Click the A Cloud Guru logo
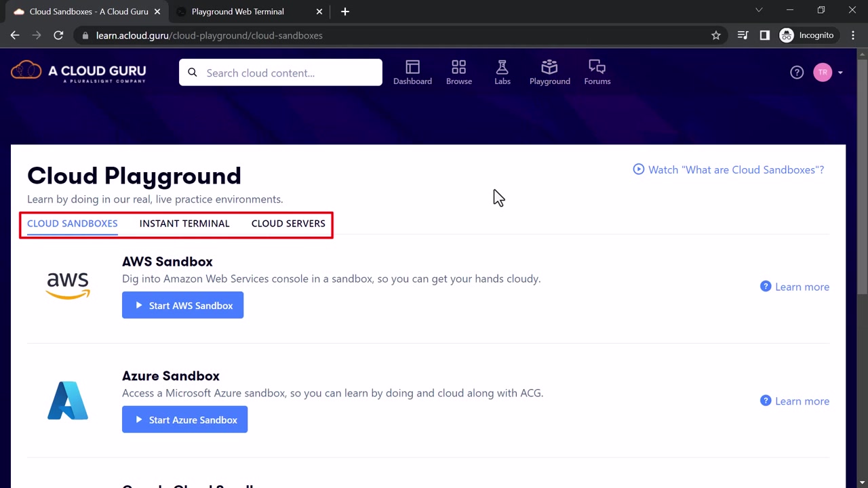Screen dimensions: 868x488 [x=79, y=71]
